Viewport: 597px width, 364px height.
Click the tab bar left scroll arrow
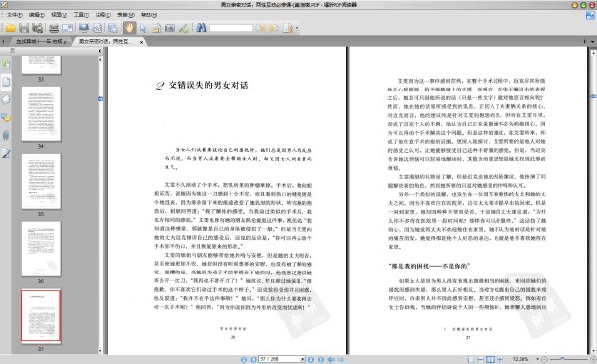pyautogui.click(x=3, y=41)
